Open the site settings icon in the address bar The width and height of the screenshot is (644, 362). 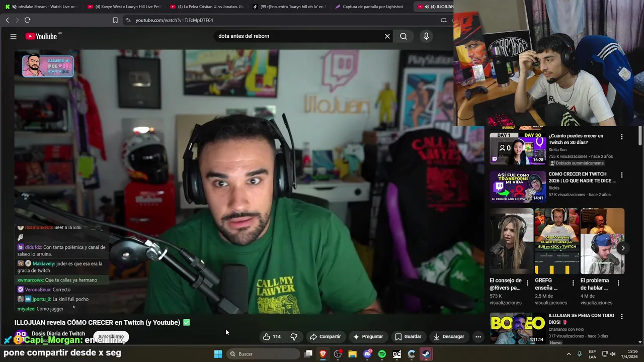[128, 20]
